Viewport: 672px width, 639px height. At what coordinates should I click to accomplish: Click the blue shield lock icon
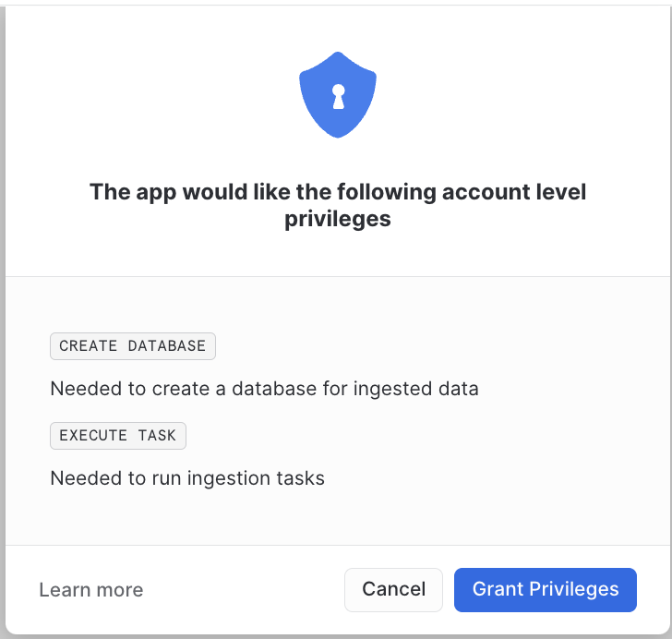point(338,95)
